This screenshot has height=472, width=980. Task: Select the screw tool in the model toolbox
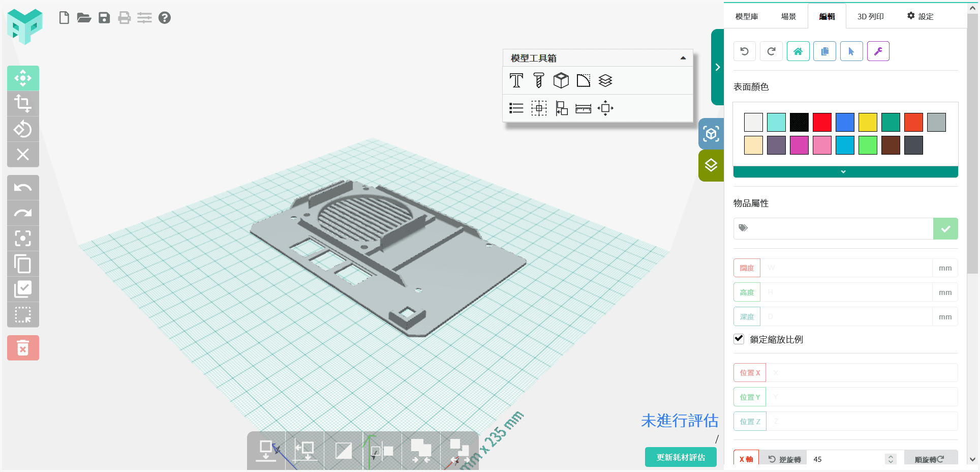[x=539, y=80]
